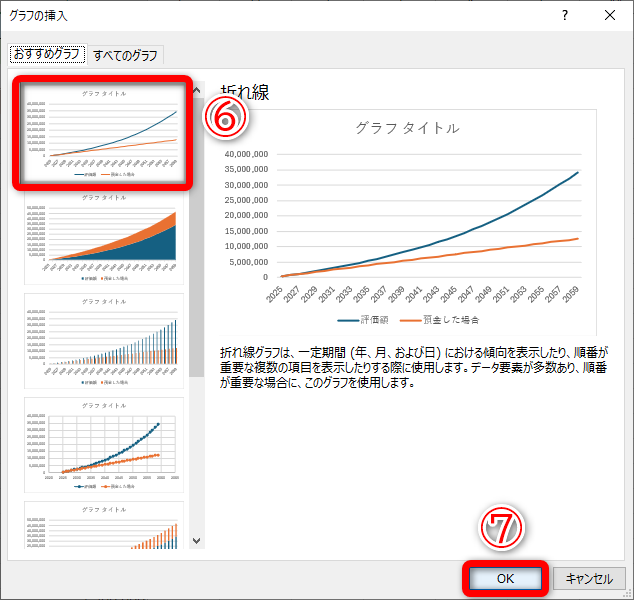Click the 20,000,000 axis label in preview

(x=246, y=215)
